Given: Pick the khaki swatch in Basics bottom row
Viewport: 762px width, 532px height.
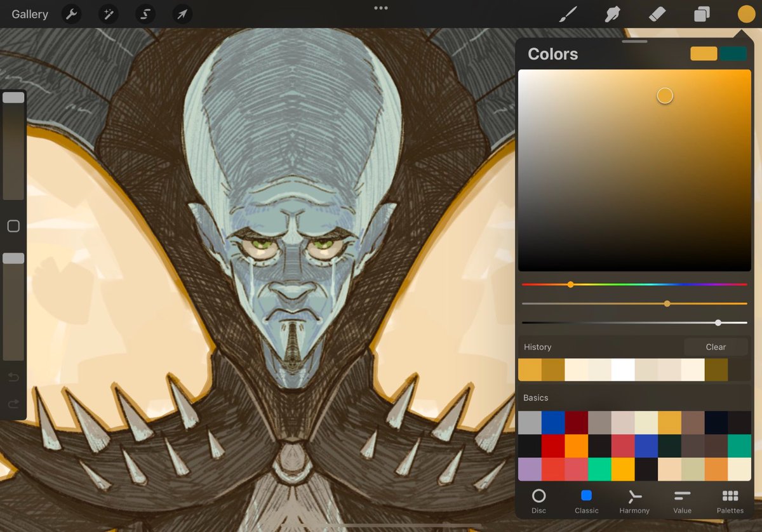Looking at the screenshot, I should pyautogui.click(x=693, y=469).
